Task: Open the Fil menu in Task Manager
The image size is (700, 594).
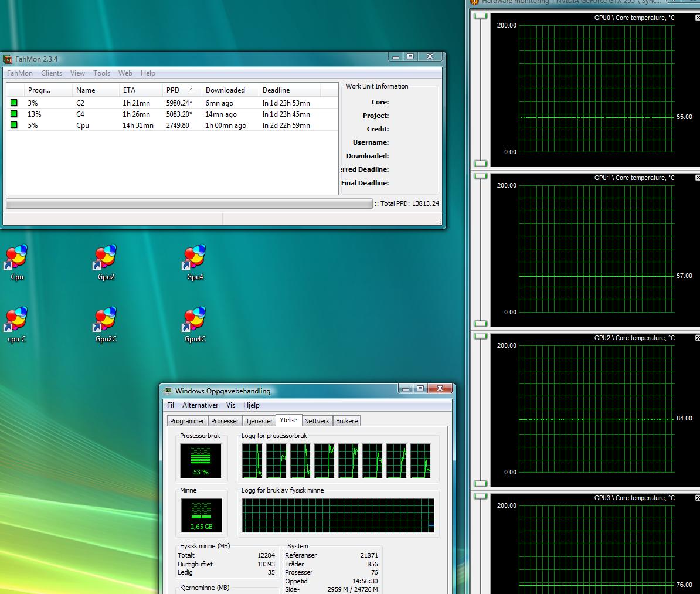Action: [x=171, y=405]
